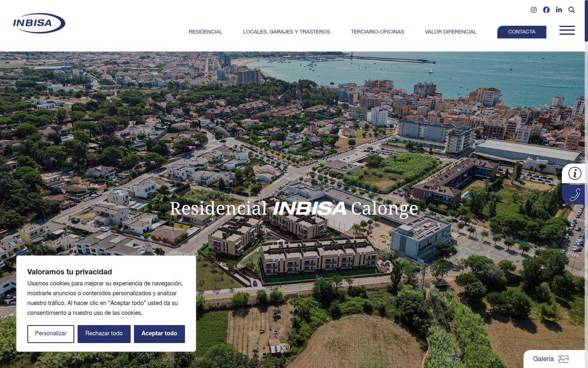Viewport: 588px width, 368px height.
Task: Go to Terciario-Oficinas section
Action: [377, 32]
